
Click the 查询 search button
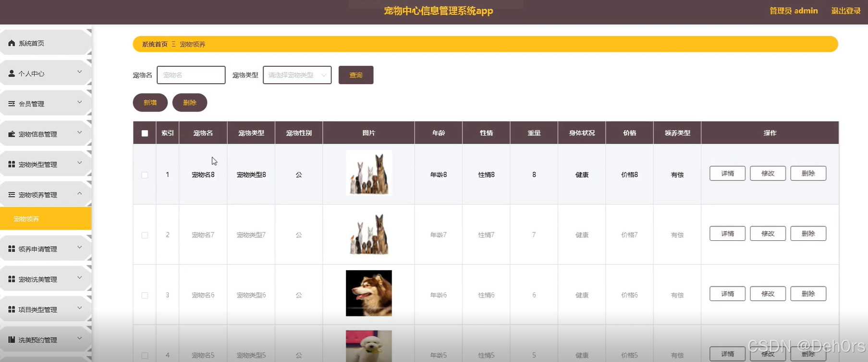click(x=356, y=75)
